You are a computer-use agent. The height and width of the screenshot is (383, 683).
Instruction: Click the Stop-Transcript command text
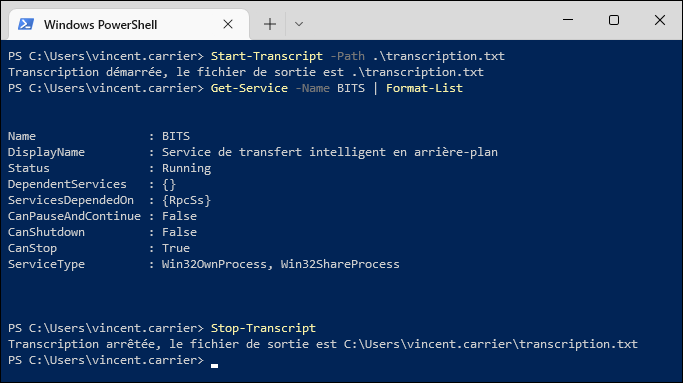(263, 328)
